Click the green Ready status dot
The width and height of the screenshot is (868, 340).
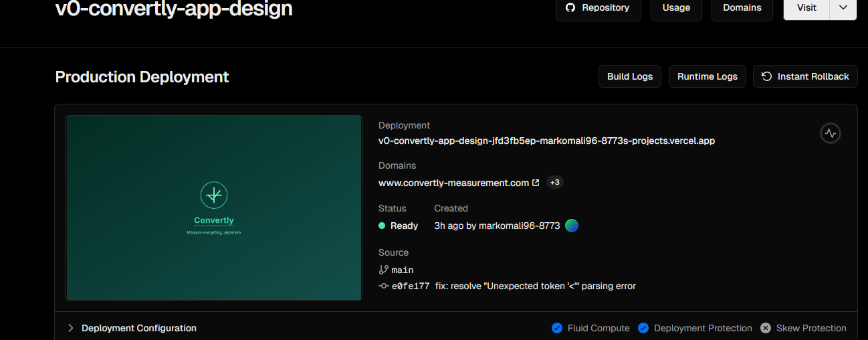click(382, 226)
